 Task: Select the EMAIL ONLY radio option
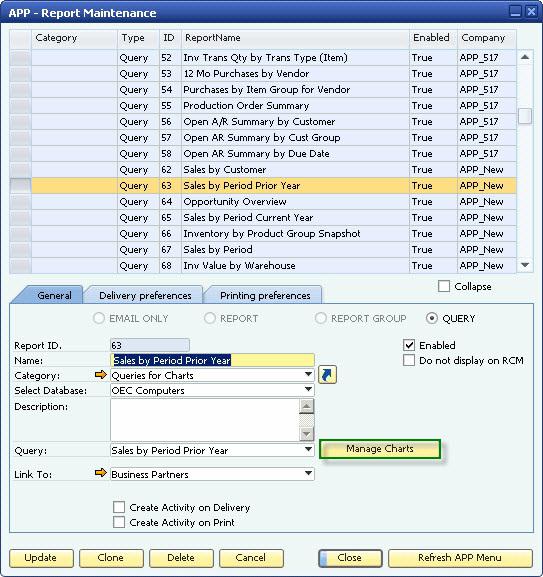99,318
